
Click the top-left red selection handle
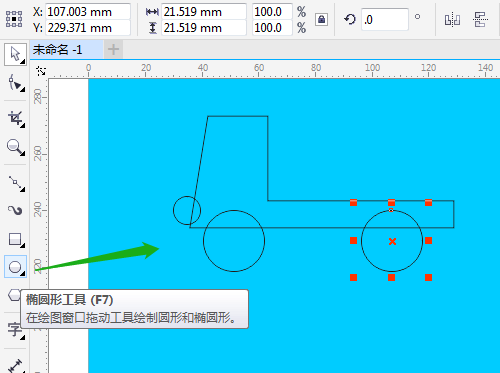click(x=354, y=203)
